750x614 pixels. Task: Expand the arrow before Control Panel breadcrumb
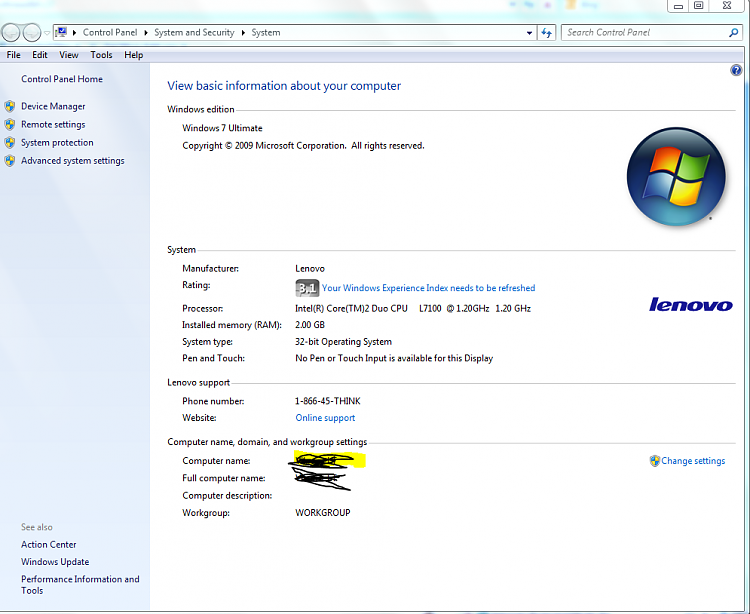[75, 33]
